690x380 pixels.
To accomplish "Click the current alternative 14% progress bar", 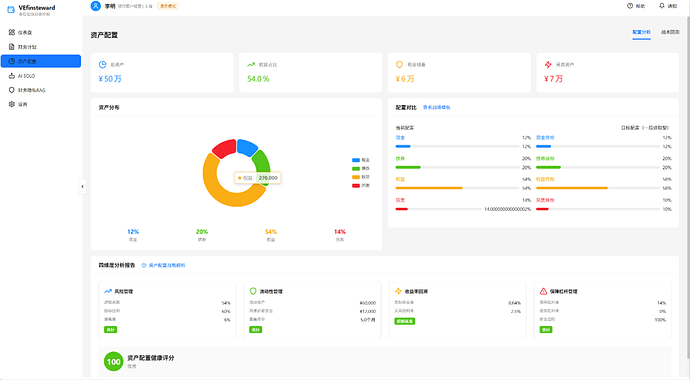I will click(x=438, y=209).
